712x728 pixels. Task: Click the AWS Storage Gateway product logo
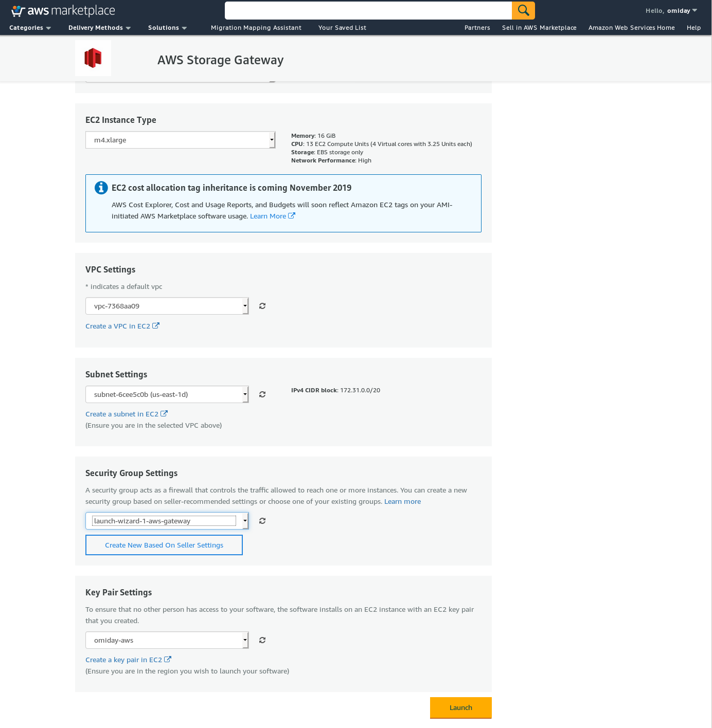click(93, 58)
